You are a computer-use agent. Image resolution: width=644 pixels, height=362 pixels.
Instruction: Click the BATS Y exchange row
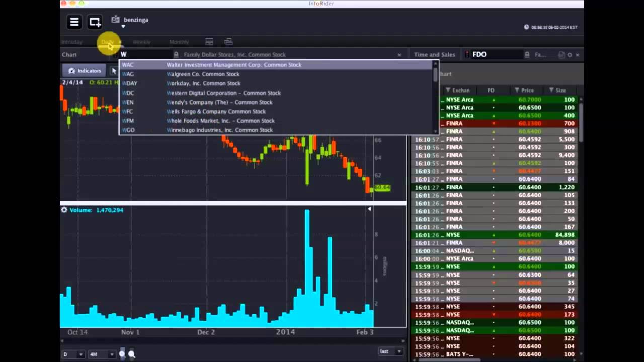point(495,354)
